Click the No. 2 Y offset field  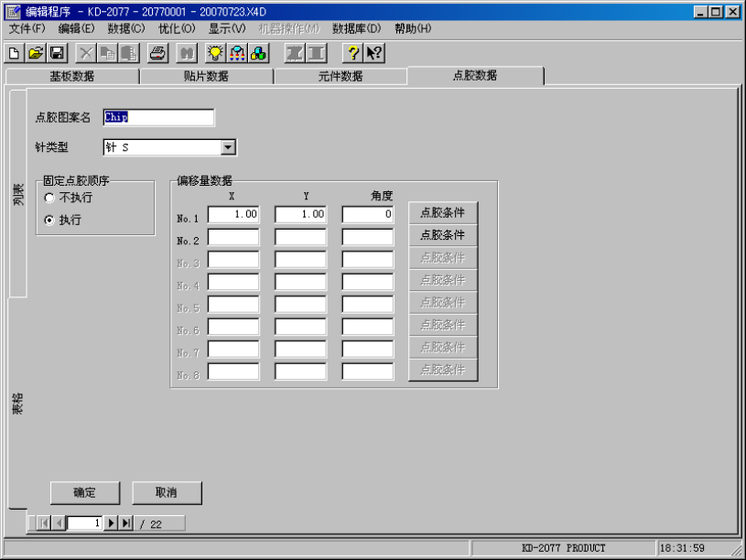point(300,236)
